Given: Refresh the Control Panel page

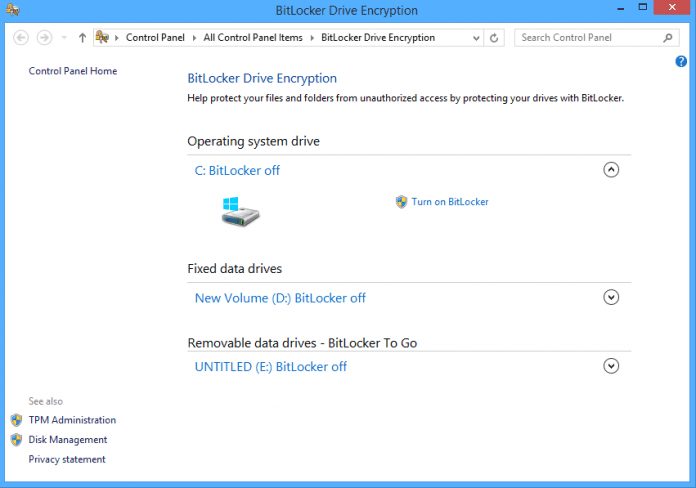Looking at the screenshot, I should click(x=494, y=38).
